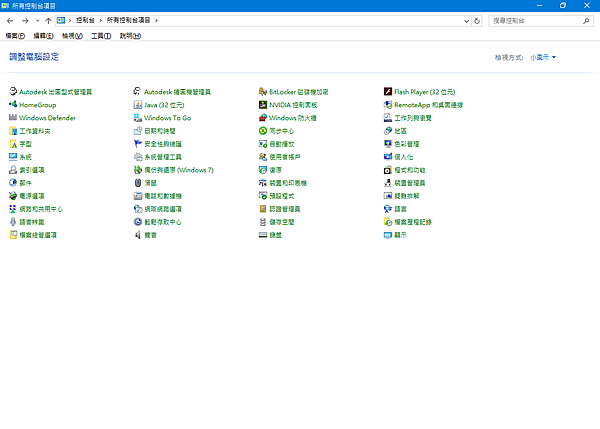Open the 系統管理工具 link

(163, 157)
